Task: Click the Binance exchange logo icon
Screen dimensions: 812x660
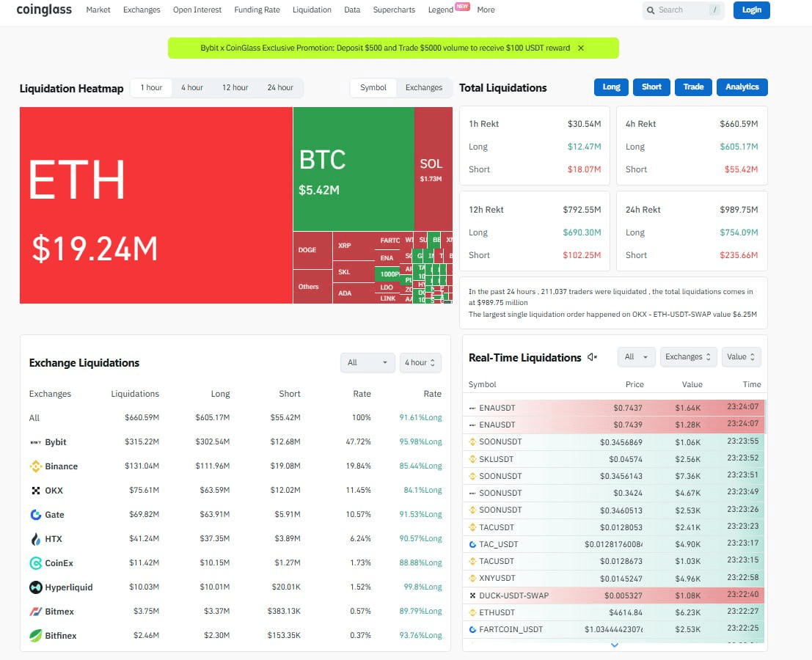Action: [x=36, y=466]
